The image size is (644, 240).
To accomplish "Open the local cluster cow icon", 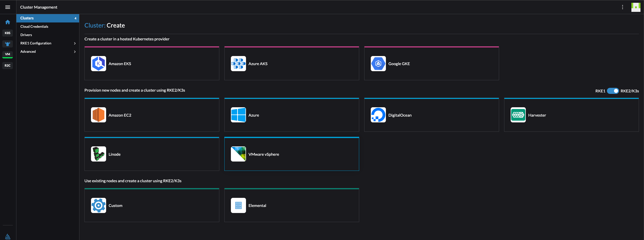I will (x=8, y=44).
